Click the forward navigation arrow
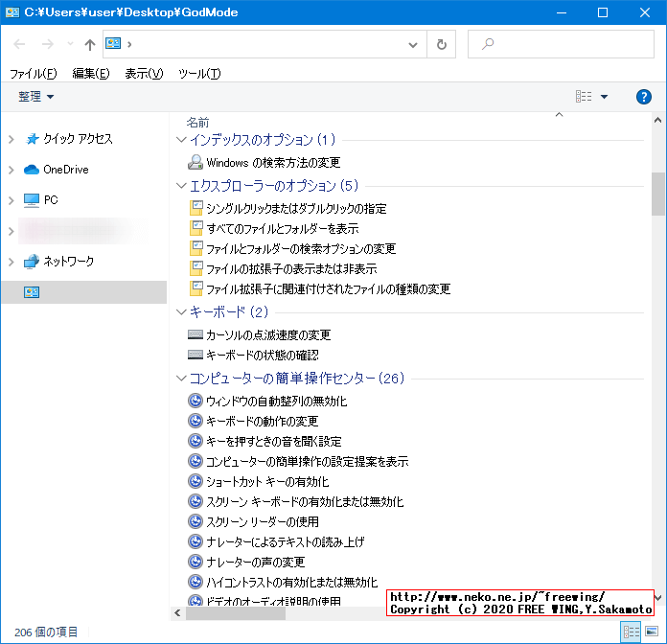The height and width of the screenshot is (644, 667). pyautogui.click(x=48, y=44)
